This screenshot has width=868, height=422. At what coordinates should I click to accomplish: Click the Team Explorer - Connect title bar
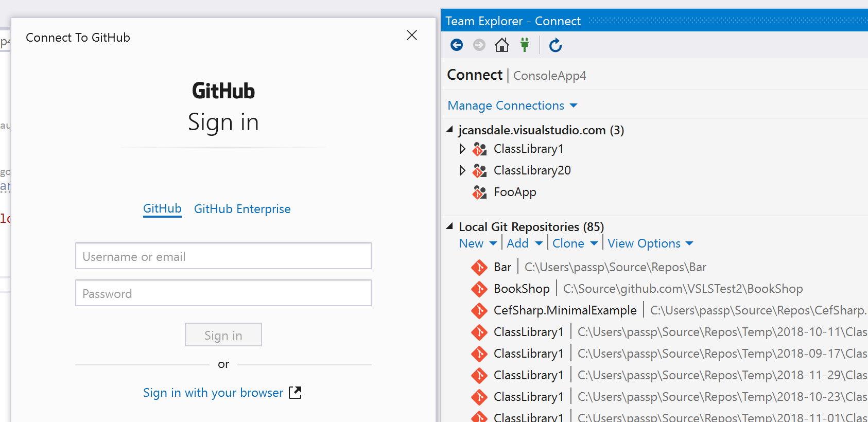pos(655,21)
